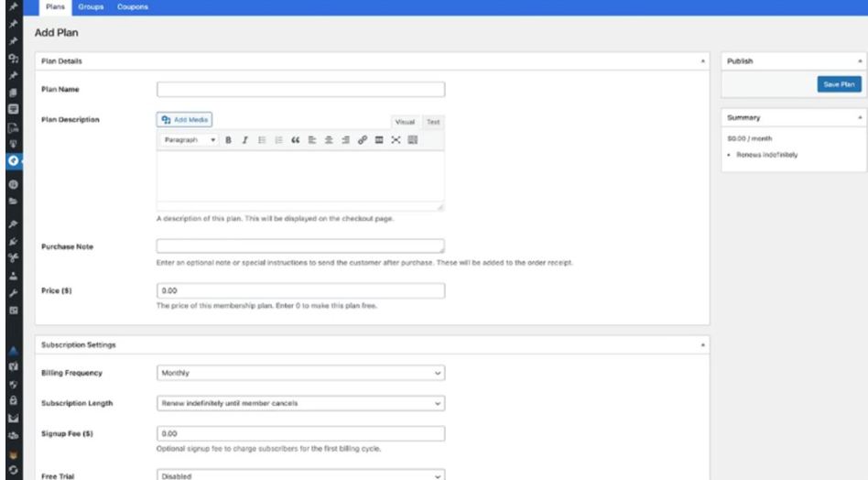
Task: Click inside the Plan Description editor area
Action: (300, 177)
